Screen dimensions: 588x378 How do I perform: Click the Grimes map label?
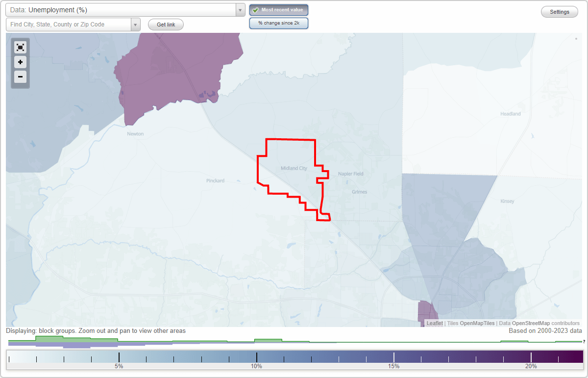359,192
